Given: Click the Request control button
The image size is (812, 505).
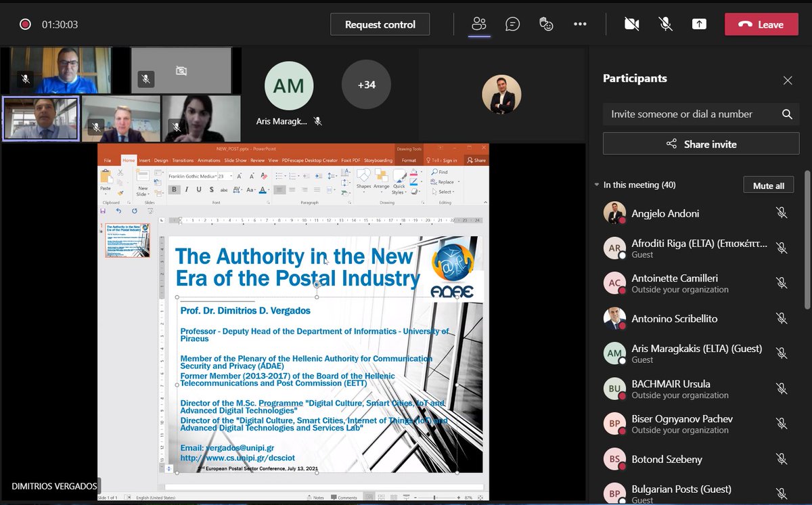Looking at the screenshot, I should [380, 24].
